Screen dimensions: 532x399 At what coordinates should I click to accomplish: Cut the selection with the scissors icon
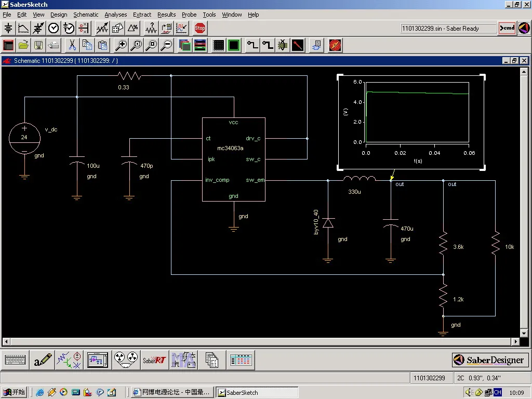(72, 45)
